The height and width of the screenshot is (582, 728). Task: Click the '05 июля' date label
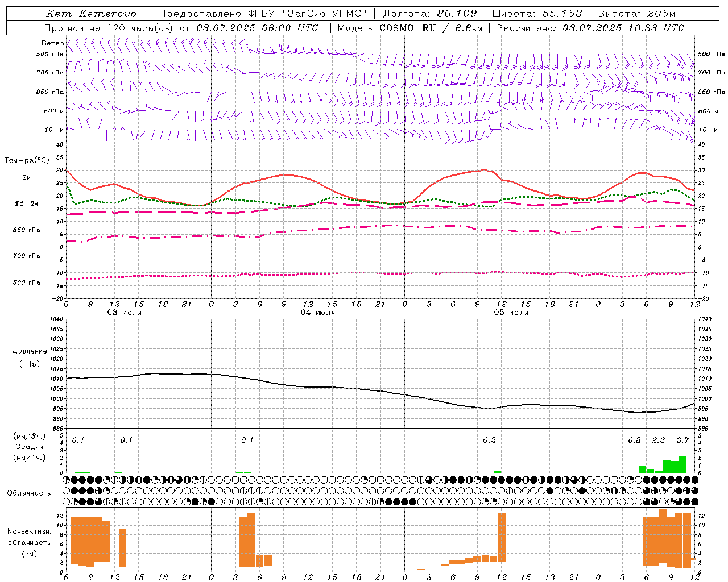(511, 313)
